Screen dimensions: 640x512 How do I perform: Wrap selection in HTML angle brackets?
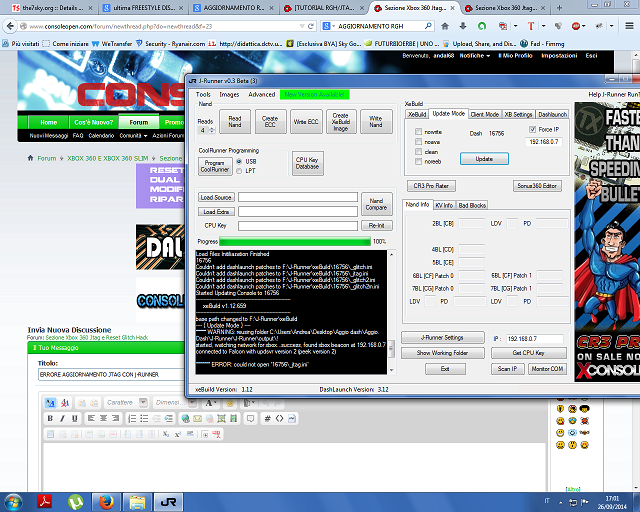point(280,419)
